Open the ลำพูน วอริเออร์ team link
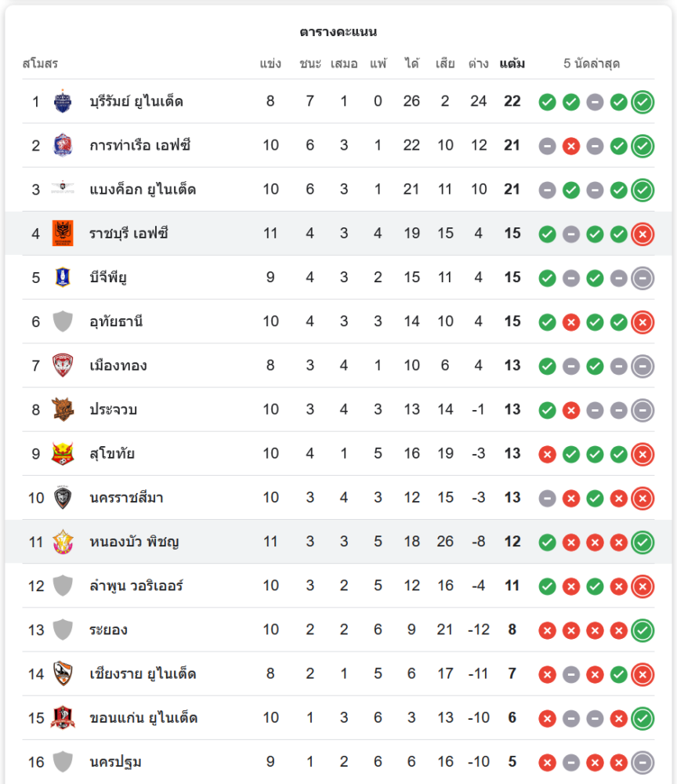This screenshot has width=677, height=784. (x=137, y=586)
